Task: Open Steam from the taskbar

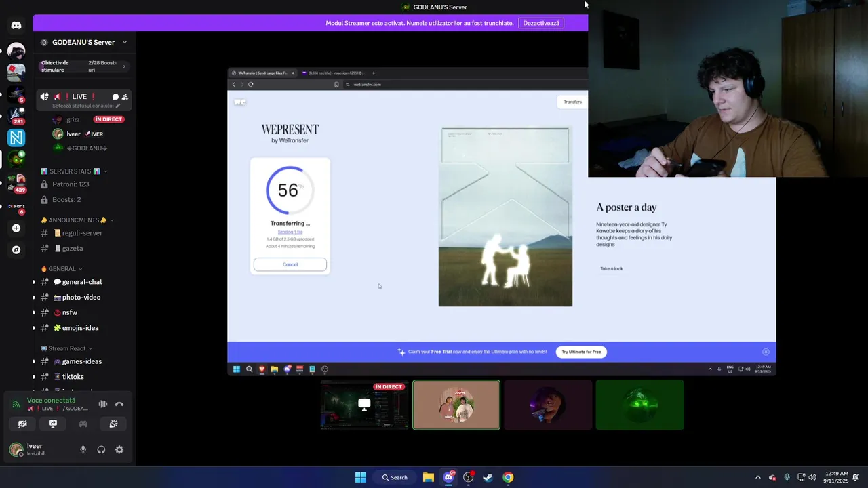Action: [x=488, y=477]
